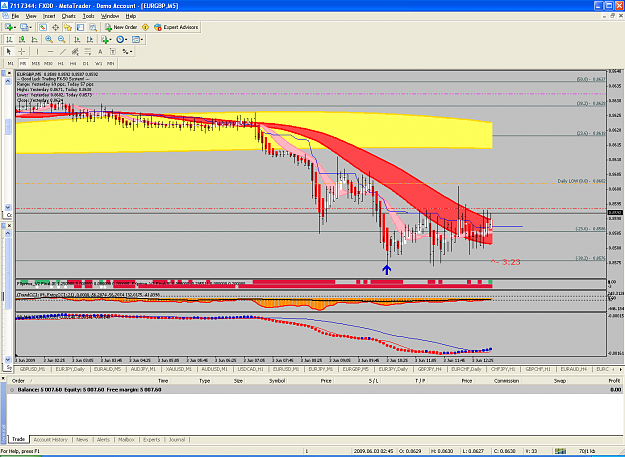Zoom in on the chart
The image size is (625, 457).
[x=49, y=39]
